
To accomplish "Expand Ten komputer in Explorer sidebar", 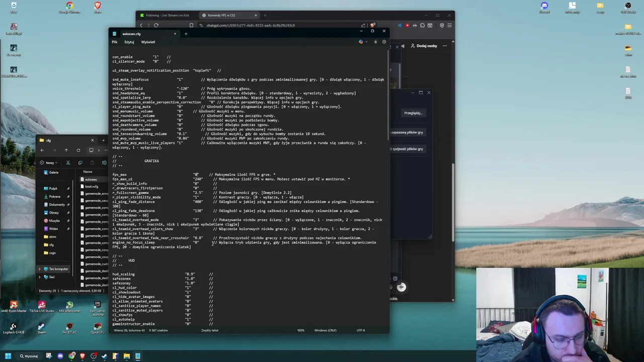I will point(40,269).
